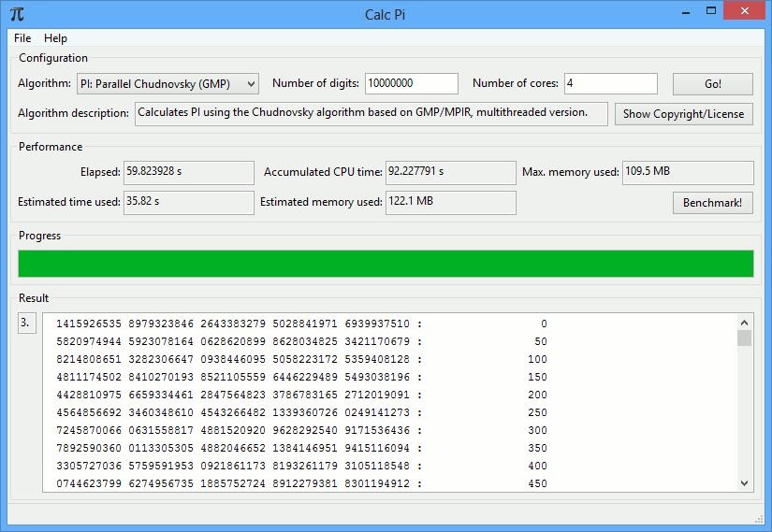This screenshot has height=532, width=772.
Task: Click digits row with offset 100
Action: point(302,359)
